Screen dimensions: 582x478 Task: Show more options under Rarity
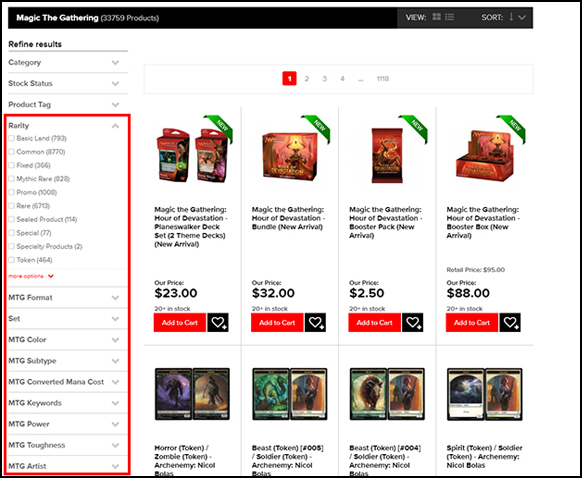point(31,276)
